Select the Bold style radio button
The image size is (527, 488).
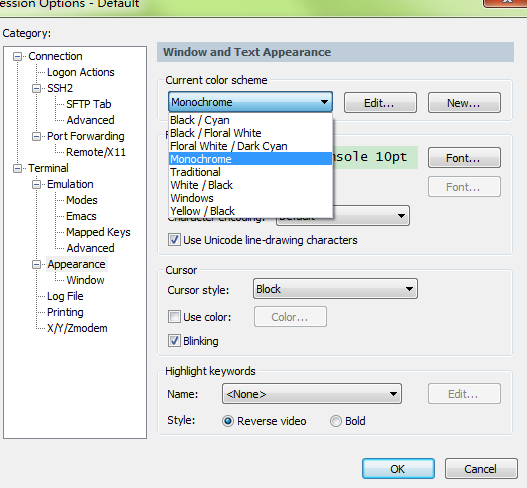[335, 421]
